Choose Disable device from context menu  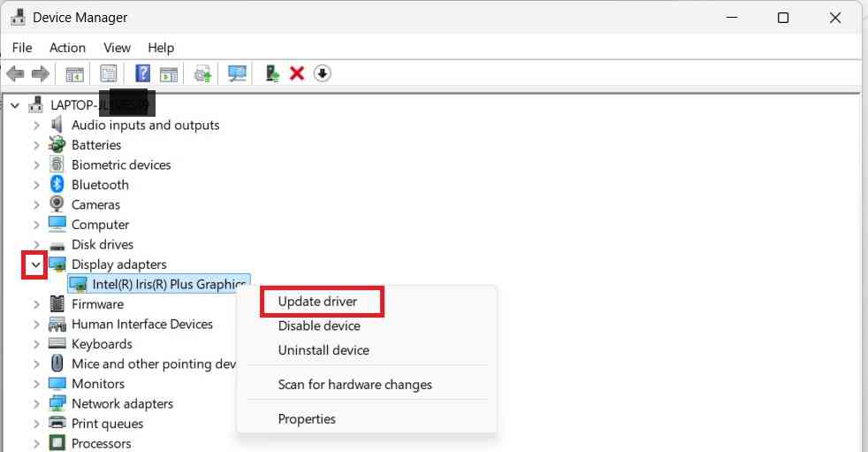click(x=319, y=326)
